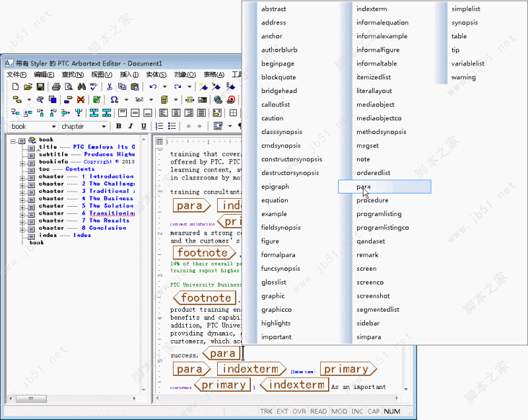Click the scissors Cut icon
528x420 pixels.
pyautogui.click(x=110, y=87)
